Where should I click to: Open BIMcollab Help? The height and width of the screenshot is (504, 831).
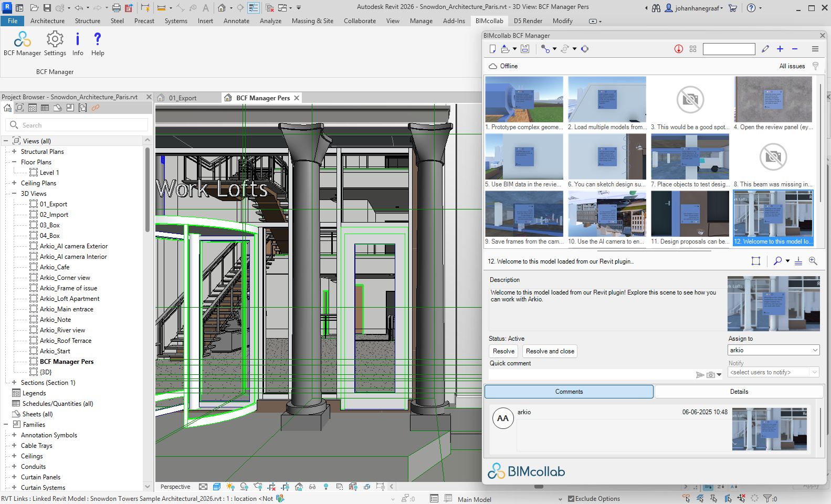pyautogui.click(x=98, y=43)
